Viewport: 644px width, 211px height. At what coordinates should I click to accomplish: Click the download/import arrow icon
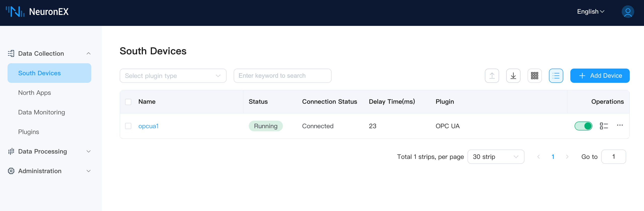(513, 76)
